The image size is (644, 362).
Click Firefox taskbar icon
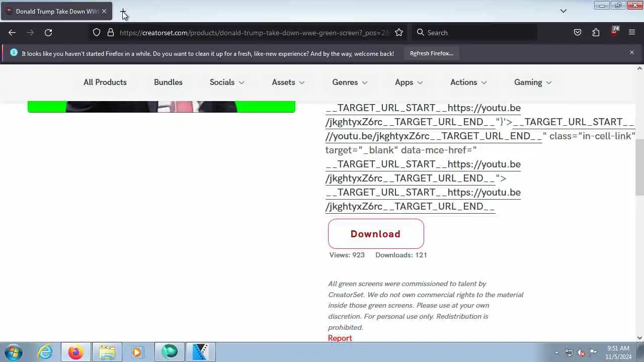point(76,352)
